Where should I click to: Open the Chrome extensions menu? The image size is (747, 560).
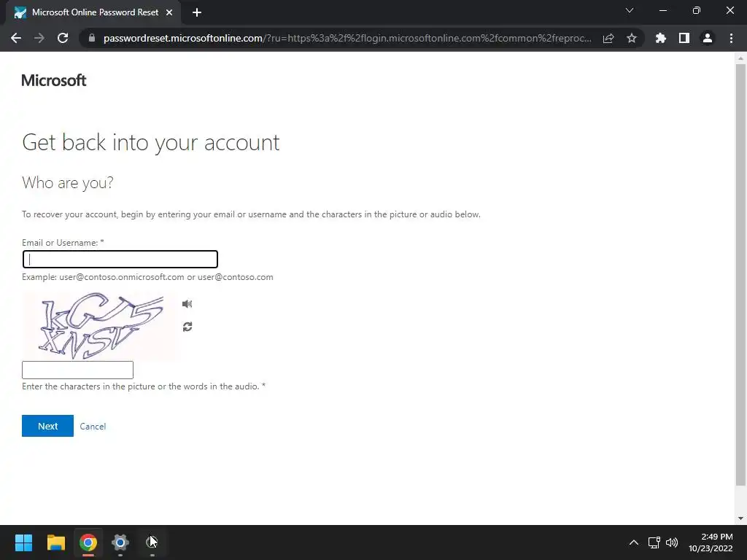(x=661, y=38)
